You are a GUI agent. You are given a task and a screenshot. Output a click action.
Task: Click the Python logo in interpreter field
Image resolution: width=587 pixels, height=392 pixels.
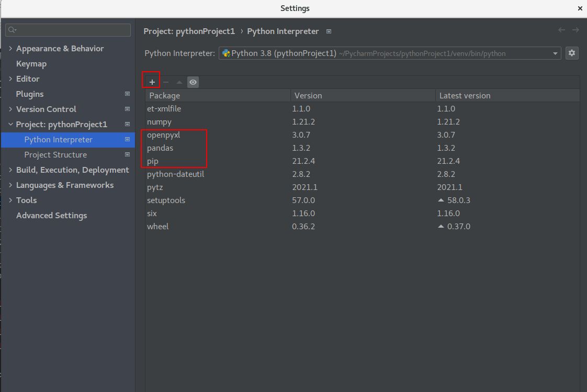tap(226, 53)
